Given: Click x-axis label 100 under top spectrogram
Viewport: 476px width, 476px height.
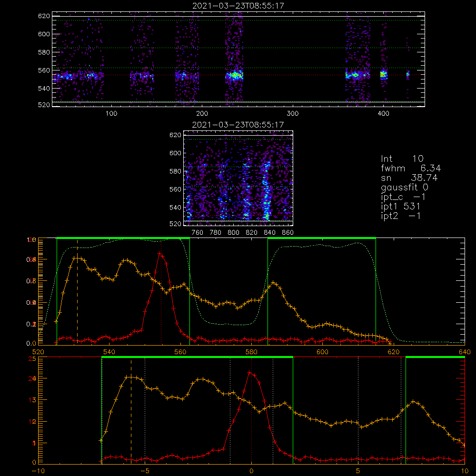Looking at the screenshot, I should click(x=111, y=114).
